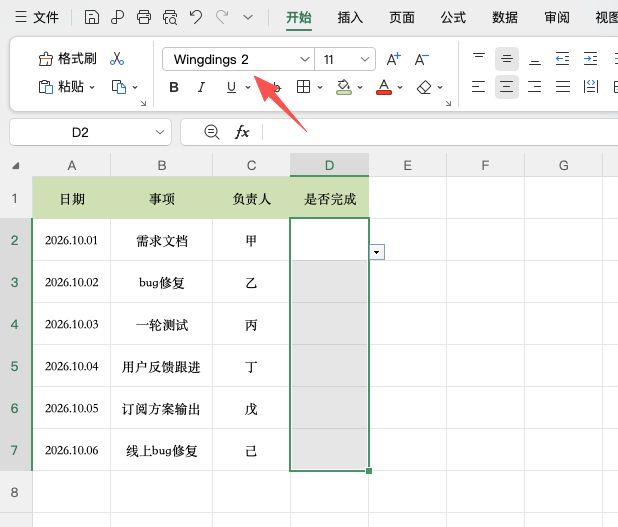
Task: Select the cell containing 订阅方案输出
Action: tap(162, 408)
